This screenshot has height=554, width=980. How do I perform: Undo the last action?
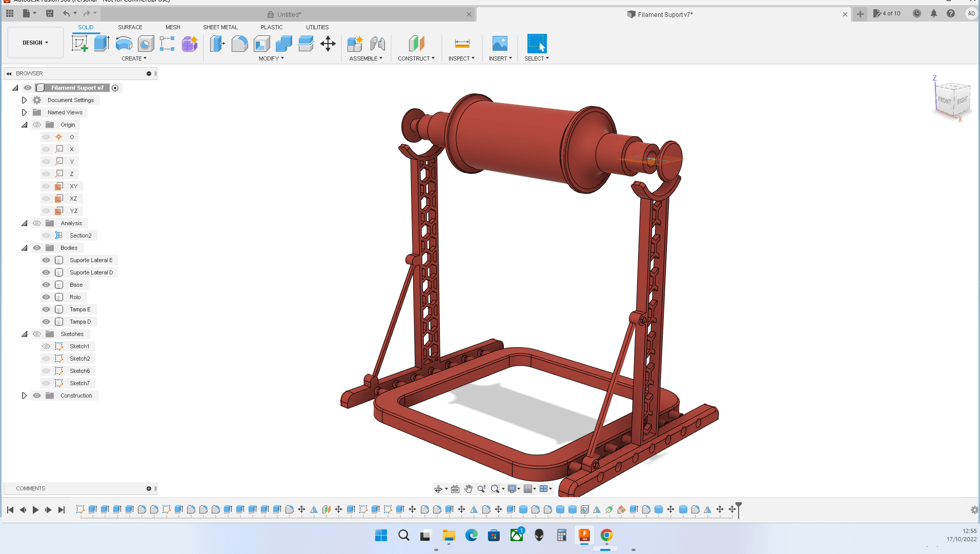(66, 14)
